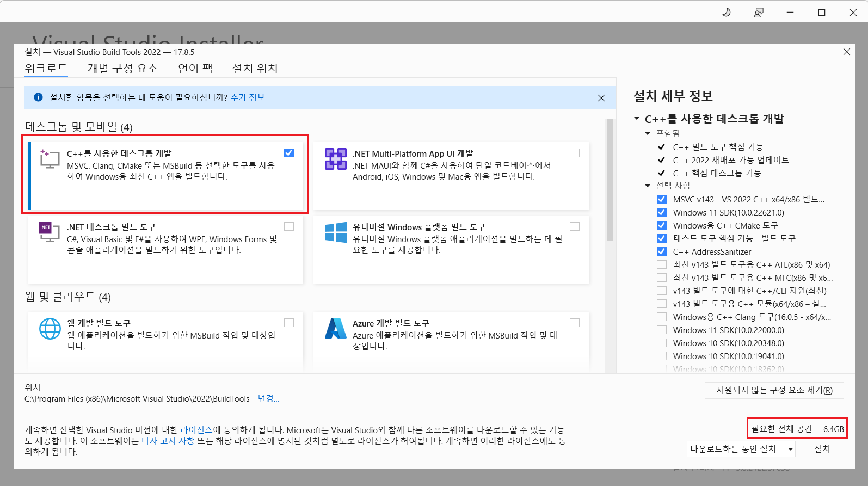Image resolution: width=868 pixels, height=486 pixels.
Task: Open the 라이선스 link
Action: tap(196, 430)
